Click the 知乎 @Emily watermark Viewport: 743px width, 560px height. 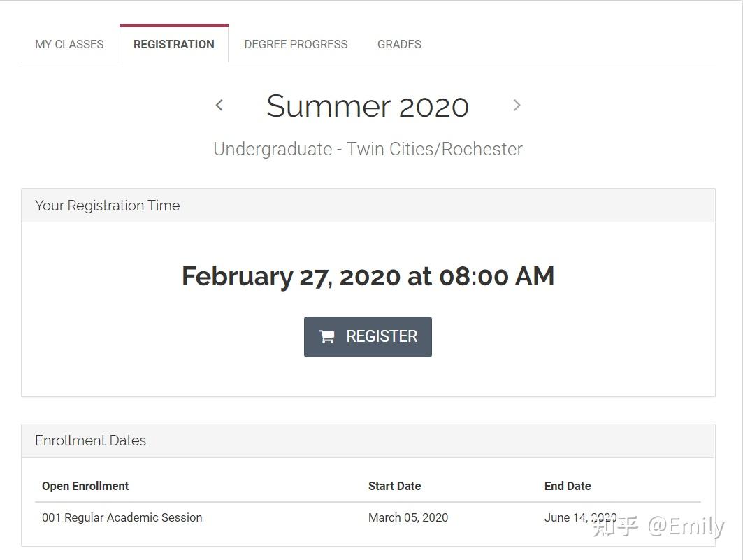tap(658, 526)
